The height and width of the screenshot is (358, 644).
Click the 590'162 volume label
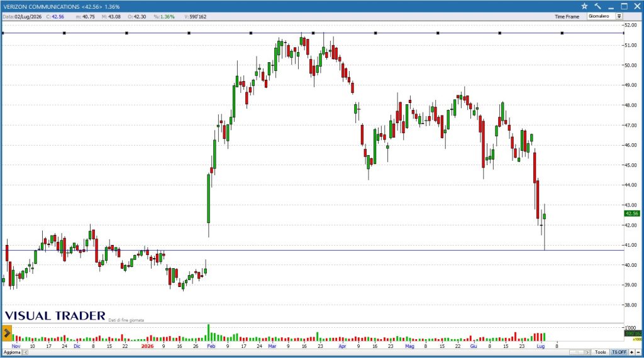click(x=633, y=334)
